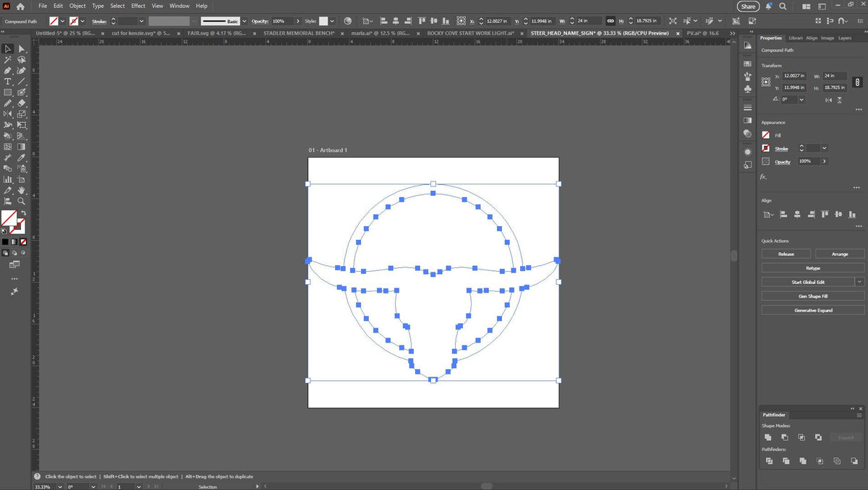Switch to the Layers panel tab
This screenshot has height=490, width=868.
click(x=845, y=38)
